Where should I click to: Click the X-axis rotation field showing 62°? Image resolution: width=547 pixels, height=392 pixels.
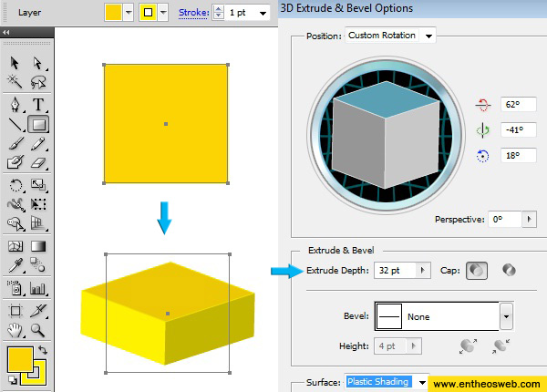514,106
